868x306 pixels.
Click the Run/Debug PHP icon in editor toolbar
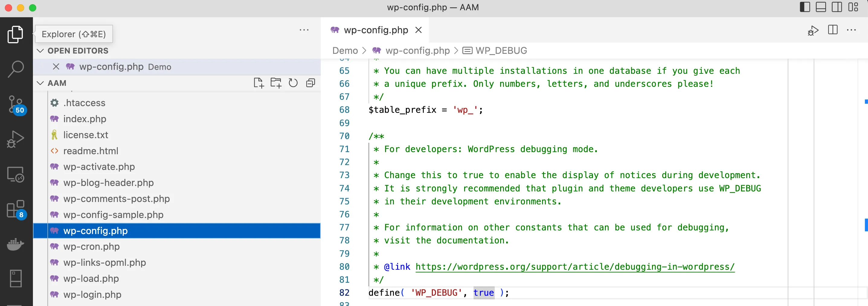pos(813,30)
